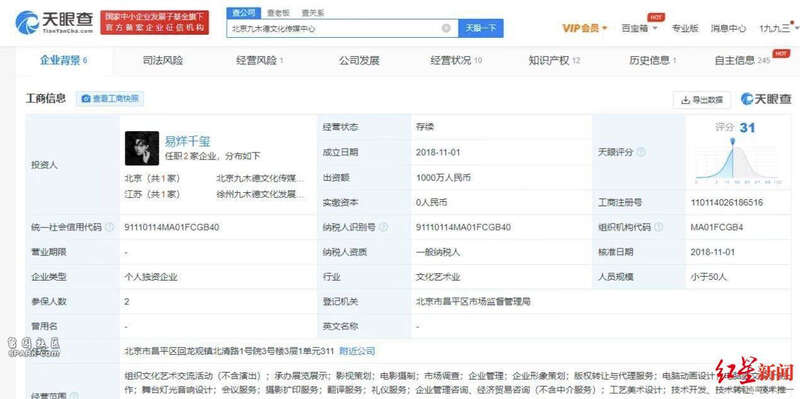Switch to 经营风险 tab
The width and height of the screenshot is (800, 399).
click(x=260, y=61)
